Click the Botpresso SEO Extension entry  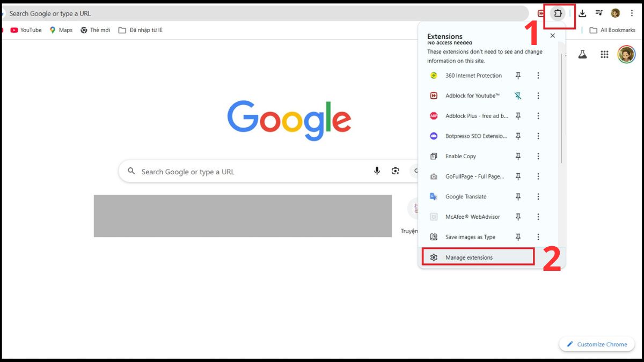(468, 136)
